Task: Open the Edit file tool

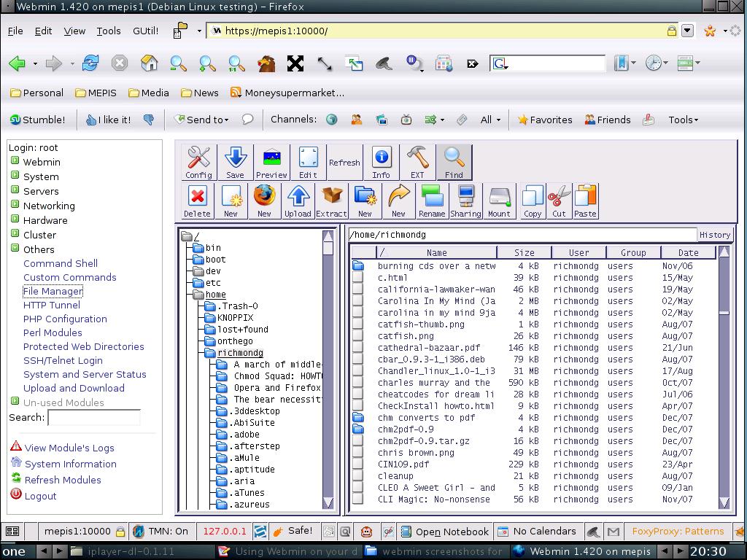Action: tap(309, 163)
